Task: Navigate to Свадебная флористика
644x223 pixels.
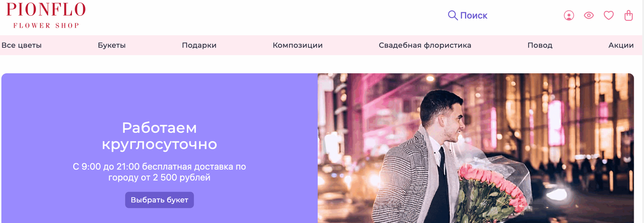Action: click(425, 45)
